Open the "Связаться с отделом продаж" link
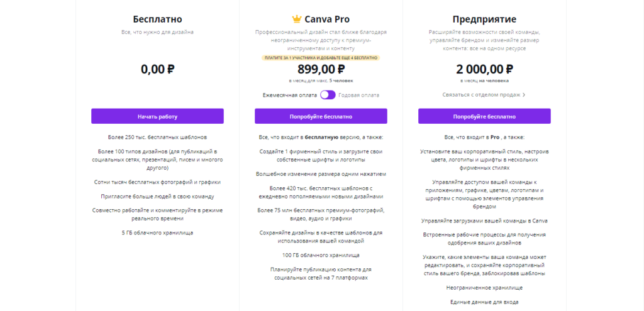The width and height of the screenshot is (644, 311). [x=481, y=95]
